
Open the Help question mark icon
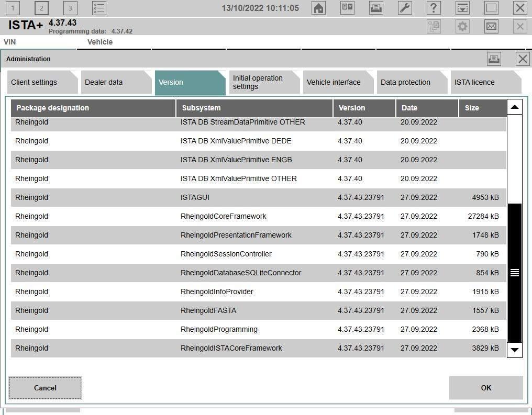[434, 8]
